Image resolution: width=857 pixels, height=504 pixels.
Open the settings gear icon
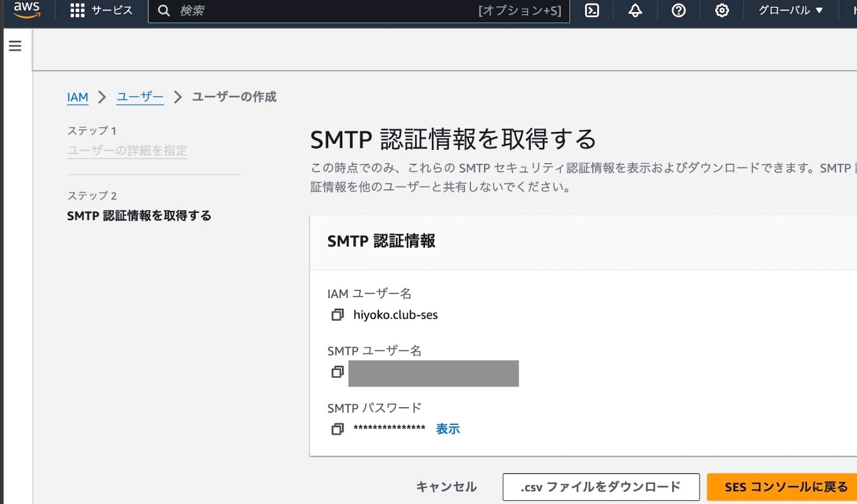tap(722, 10)
